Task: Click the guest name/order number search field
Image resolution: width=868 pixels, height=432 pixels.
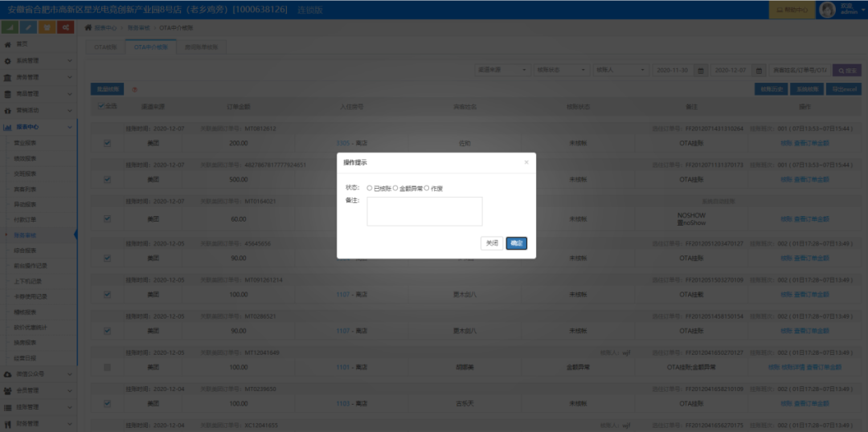Action: pyautogui.click(x=800, y=70)
